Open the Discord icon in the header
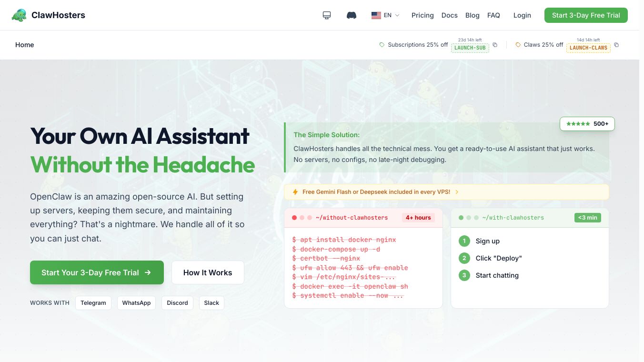 coord(352,15)
